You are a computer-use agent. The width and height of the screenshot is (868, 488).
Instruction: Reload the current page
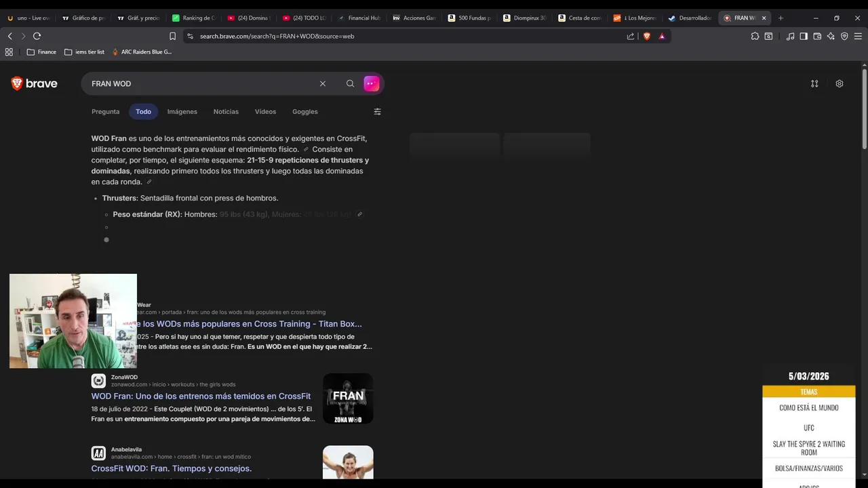pyautogui.click(x=37, y=36)
